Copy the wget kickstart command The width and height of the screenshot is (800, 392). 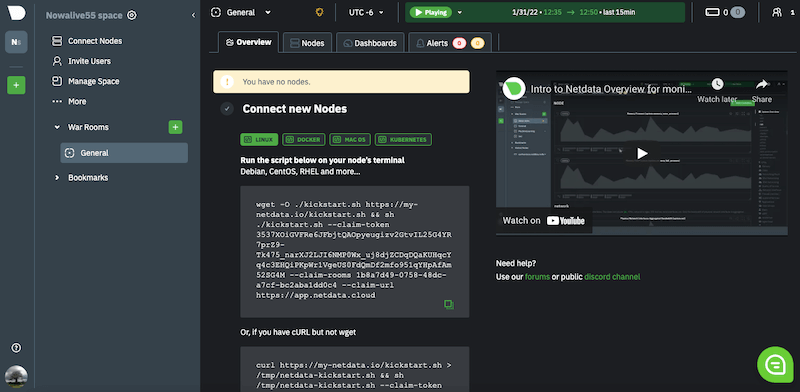(x=449, y=305)
